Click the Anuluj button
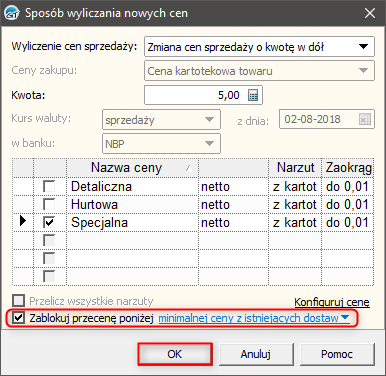The image size is (386, 376). (256, 354)
